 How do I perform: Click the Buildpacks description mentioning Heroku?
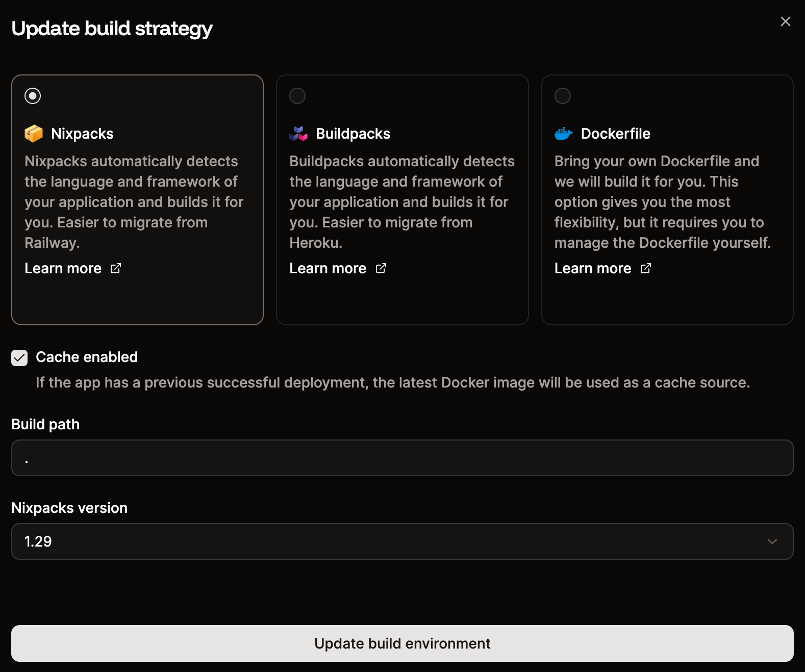[402, 202]
